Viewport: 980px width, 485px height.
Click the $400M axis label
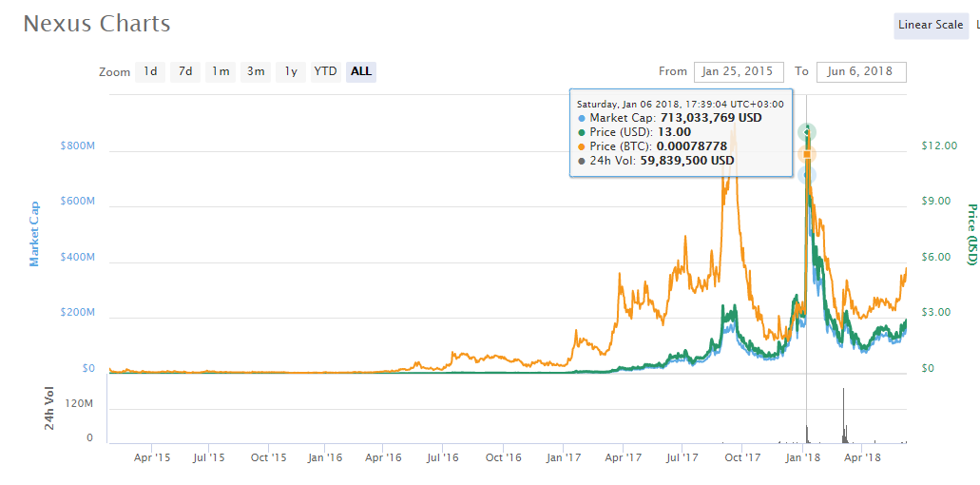[78, 257]
